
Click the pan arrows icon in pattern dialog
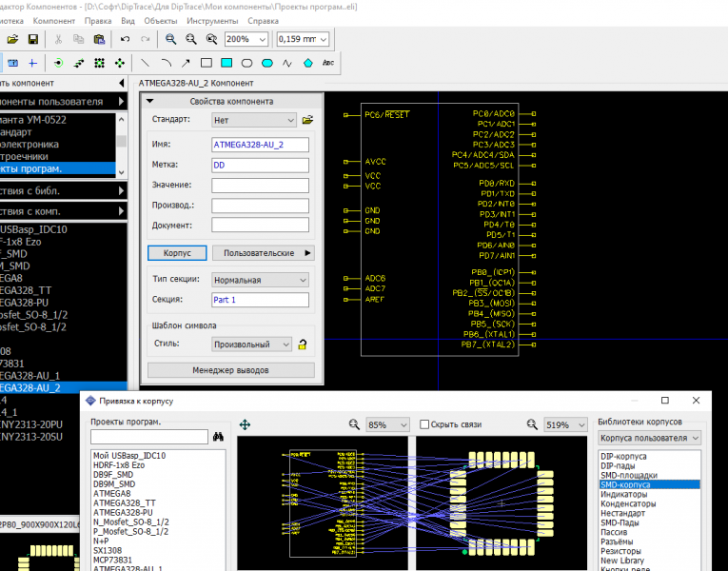pyautogui.click(x=245, y=424)
